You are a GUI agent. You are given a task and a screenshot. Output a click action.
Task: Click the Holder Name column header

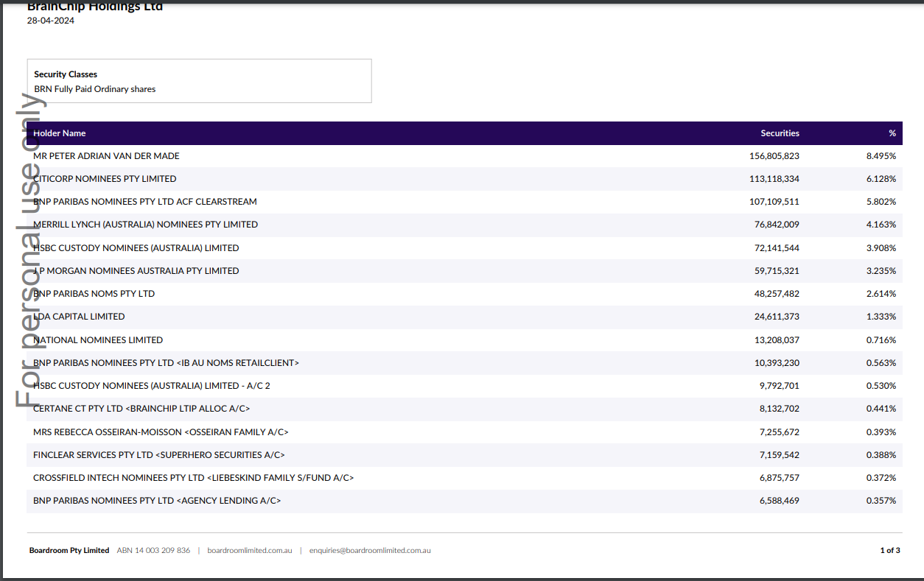60,133
